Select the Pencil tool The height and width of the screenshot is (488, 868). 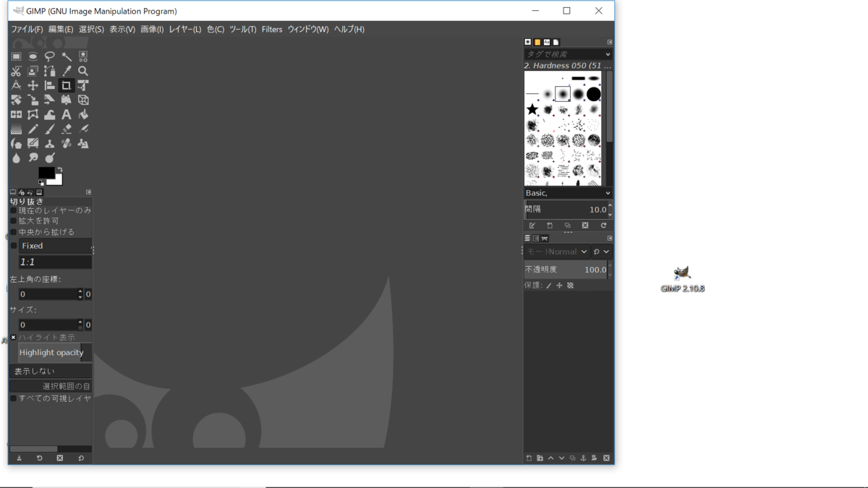33,129
